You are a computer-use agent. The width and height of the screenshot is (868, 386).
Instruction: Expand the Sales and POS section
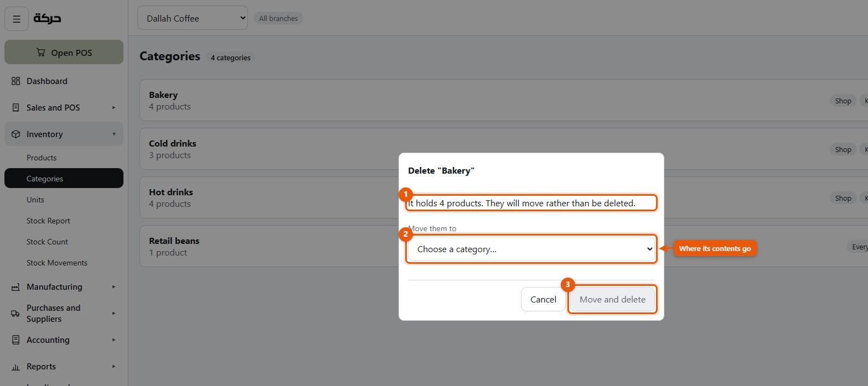pyautogui.click(x=64, y=108)
